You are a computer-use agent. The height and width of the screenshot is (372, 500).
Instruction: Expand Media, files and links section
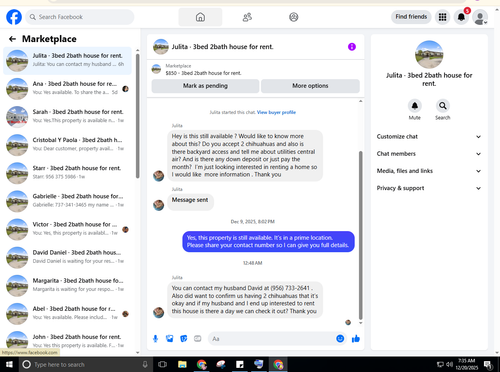click(x=429, y=171)
